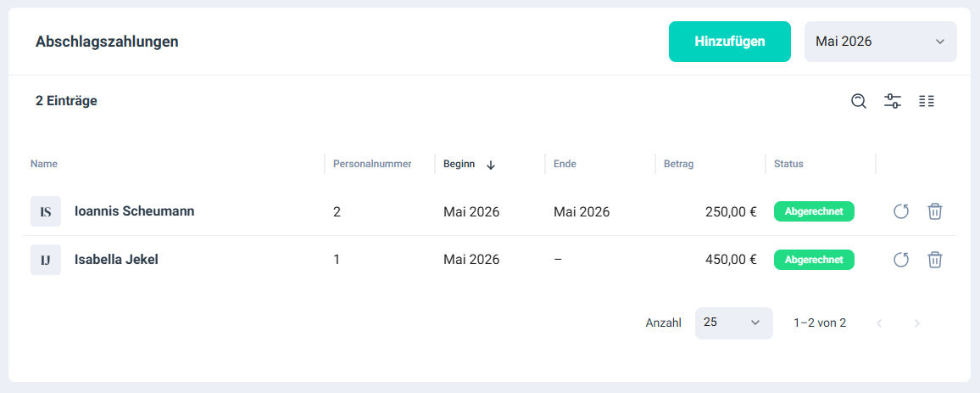The height and width of the screenshot is (393, 980).
Task: Delete Ioannis Scheumann's entry with the trash icon
Action: click(x=934, y=211)
